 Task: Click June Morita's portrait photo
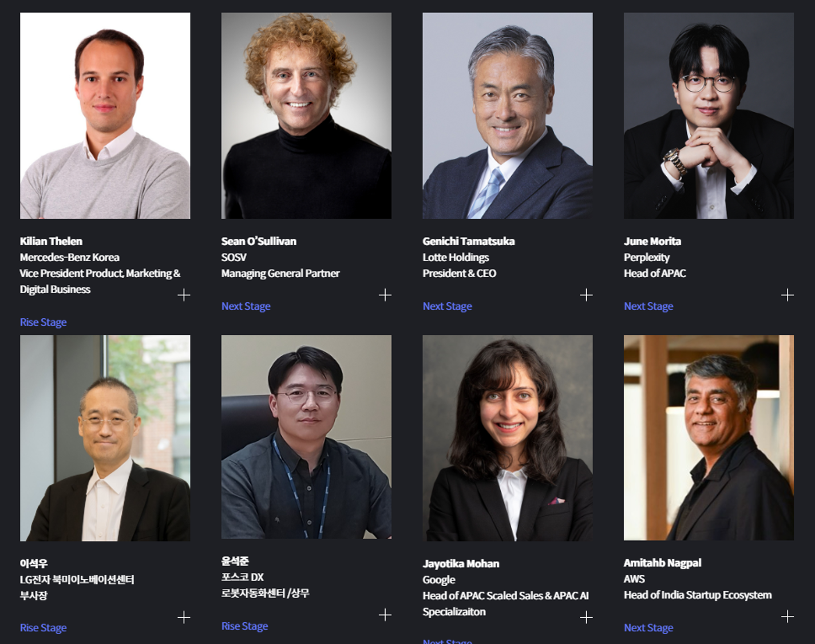click(709, 116)
